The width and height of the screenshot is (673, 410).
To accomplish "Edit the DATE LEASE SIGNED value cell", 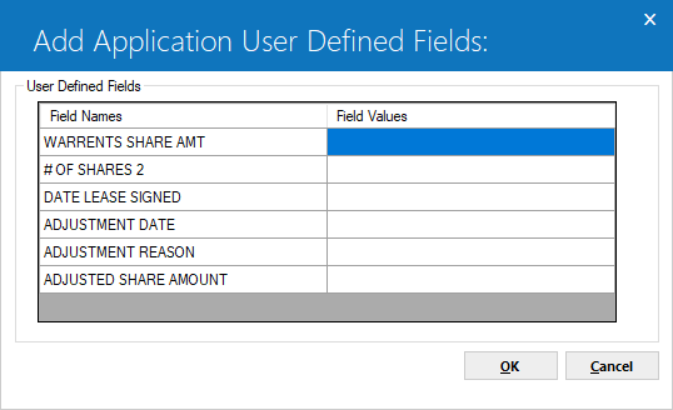I will click(471, 197).
